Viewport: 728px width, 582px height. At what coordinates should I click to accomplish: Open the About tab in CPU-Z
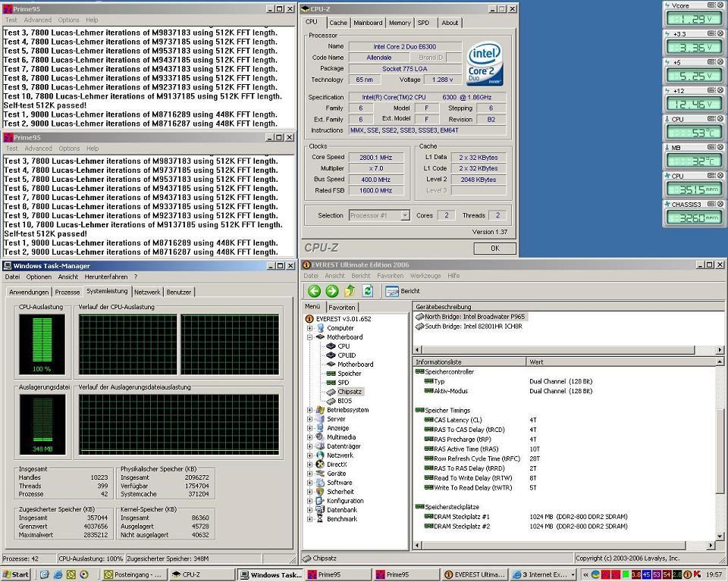[x=450, y=23]
